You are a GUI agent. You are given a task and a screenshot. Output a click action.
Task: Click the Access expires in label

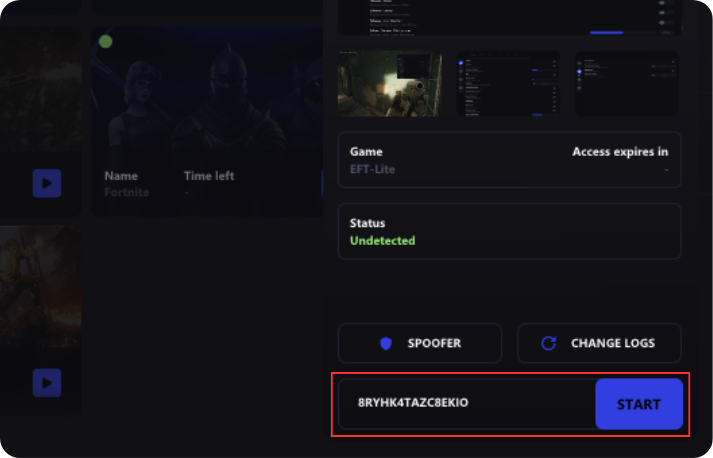coord(620,152)
